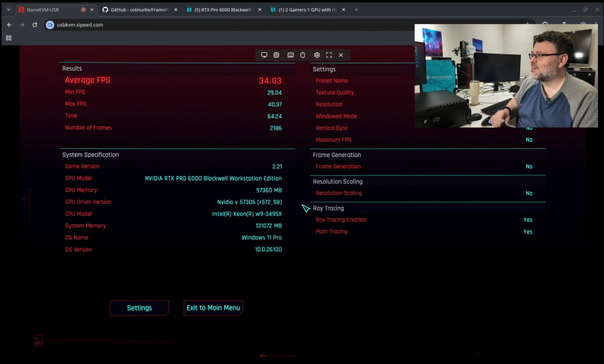Open a new browser tab
This screenshot has width=604, height=364.
pyautogui.click(x=356, y=9)
